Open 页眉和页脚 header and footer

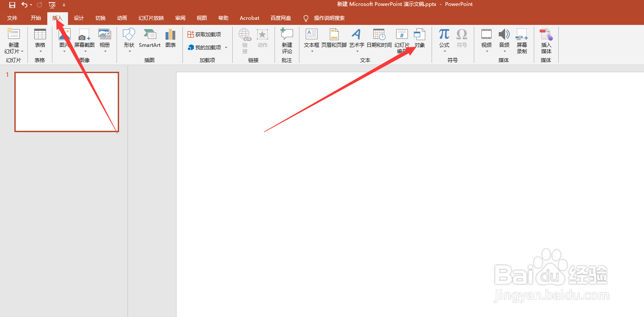(334, 38)
